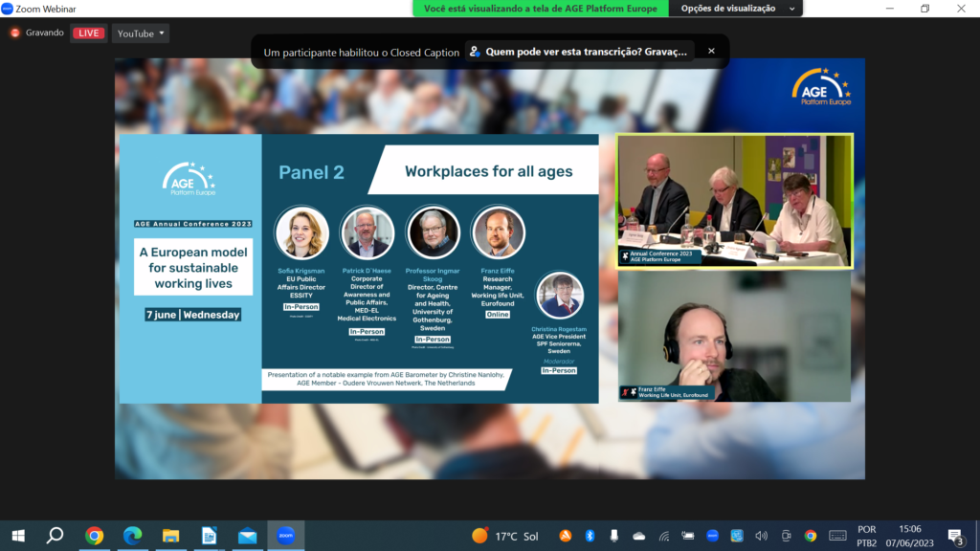Viewport: 980px width, 551px height.
Task: Open the clock showing 15:06 07/06/2023
Action: pos(909,536)
